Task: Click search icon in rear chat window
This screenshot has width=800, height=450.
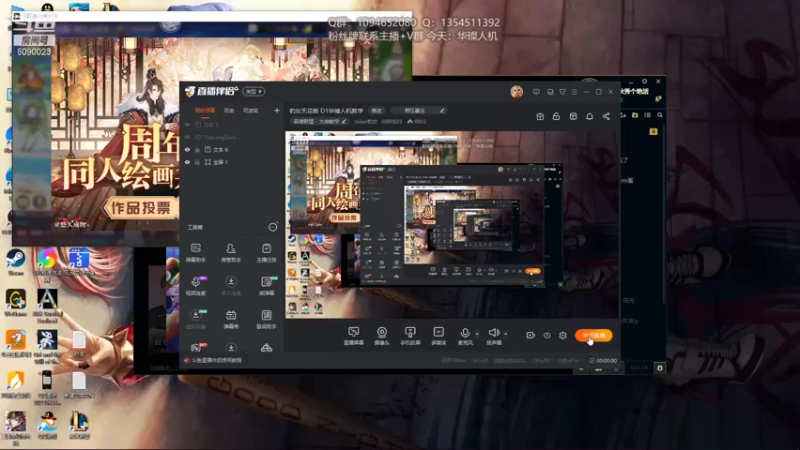Action: coord(660,115)
